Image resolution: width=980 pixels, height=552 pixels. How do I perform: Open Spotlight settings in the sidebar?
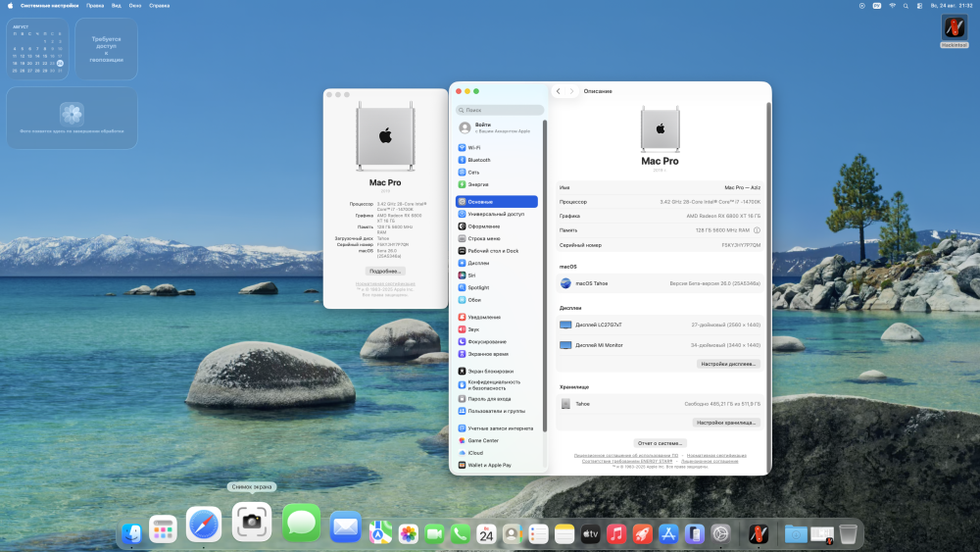(x=497, y=287)
